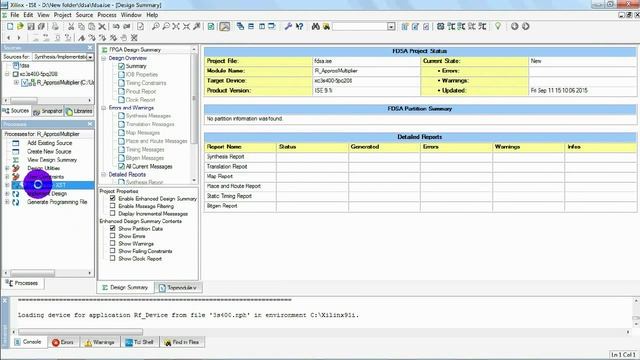Click the Zoom Out magnifier icon
This screenshot has height=360, width=640.
pos(166,27)
